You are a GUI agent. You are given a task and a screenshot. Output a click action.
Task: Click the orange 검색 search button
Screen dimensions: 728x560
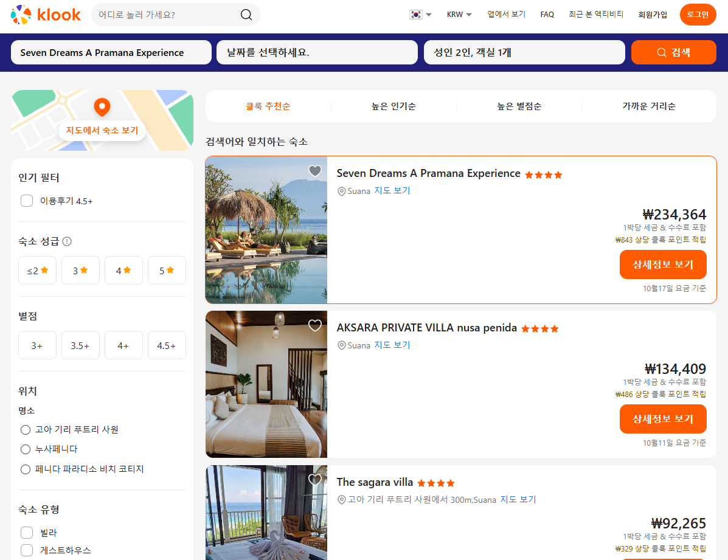coord(674,52)
